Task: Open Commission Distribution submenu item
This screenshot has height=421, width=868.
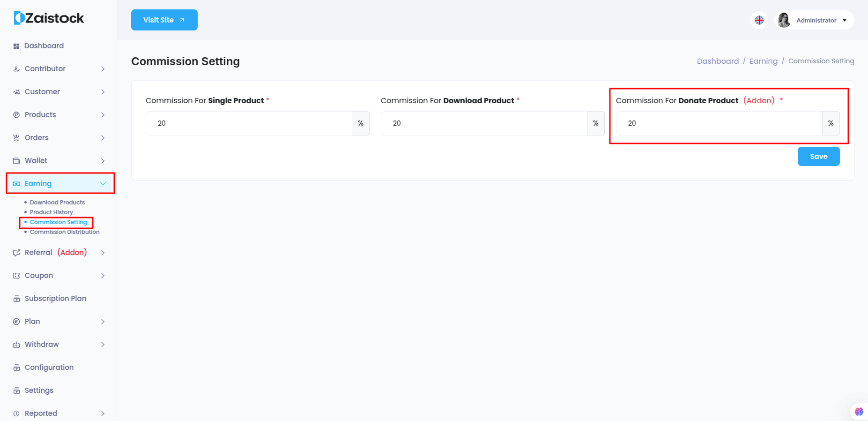Action: point(65,232)
